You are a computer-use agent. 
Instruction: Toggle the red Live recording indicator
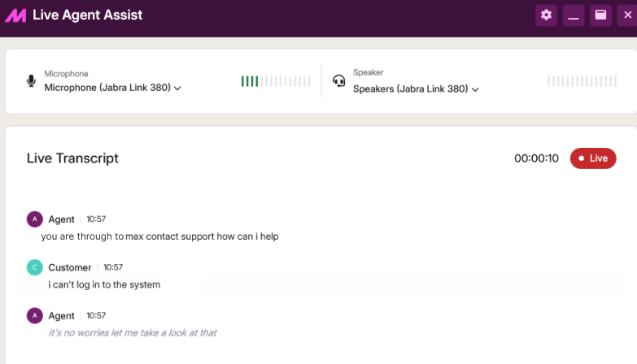coord(593,158)
